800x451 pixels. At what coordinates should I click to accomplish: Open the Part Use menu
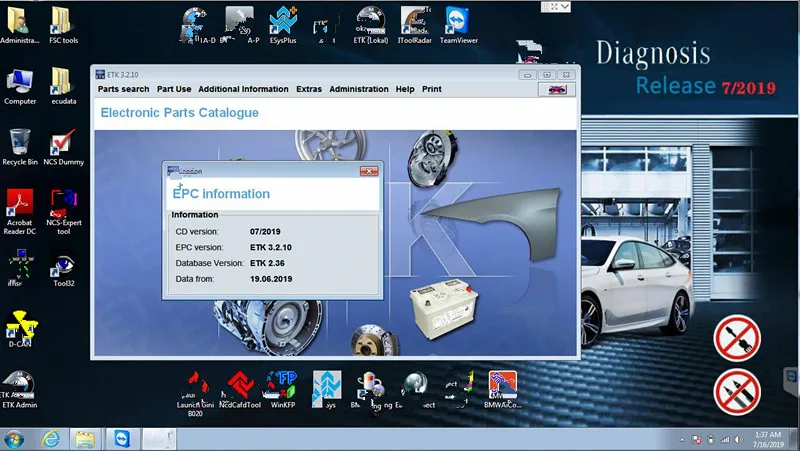pyautogui.click(x=174, y=89)
